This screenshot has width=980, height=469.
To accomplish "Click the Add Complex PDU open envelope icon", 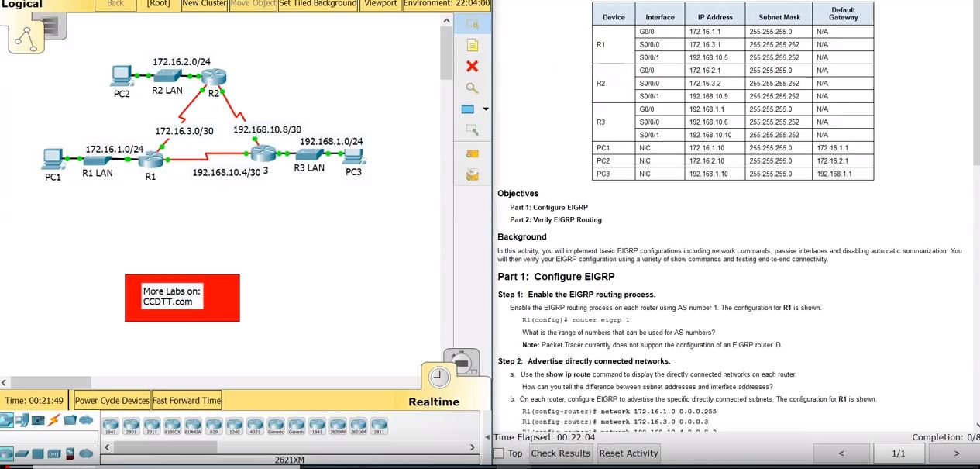I will 472,176.
